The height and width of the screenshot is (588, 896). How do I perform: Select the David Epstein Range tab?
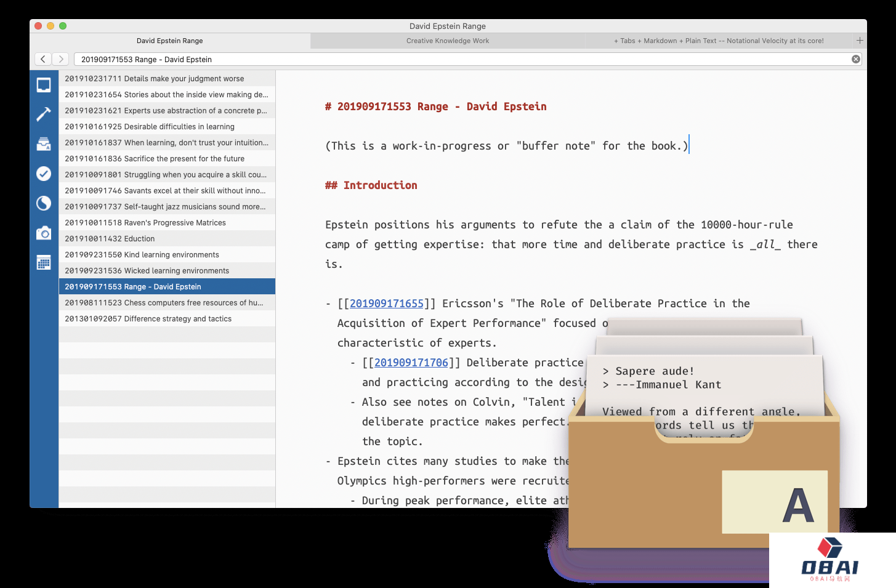click(170, 41)
